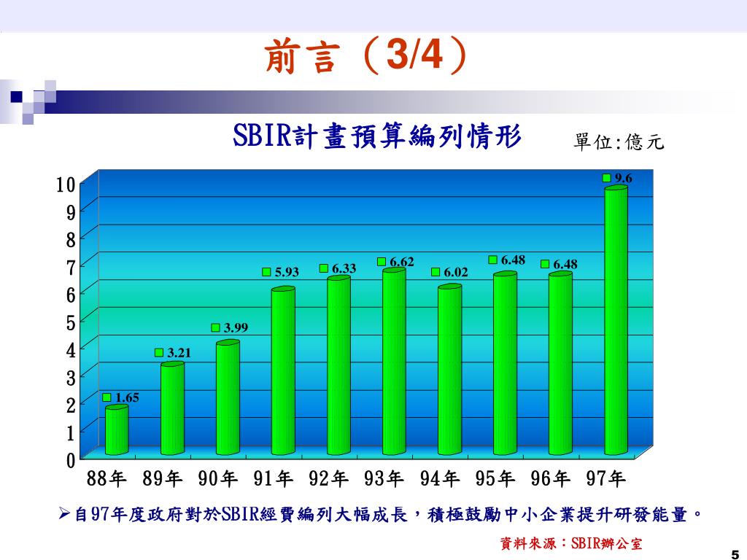Viewport: 747px width, 560px height.
Task: Select the chart heading SBIR計畫預算編列情形
Action: (377, 136)
